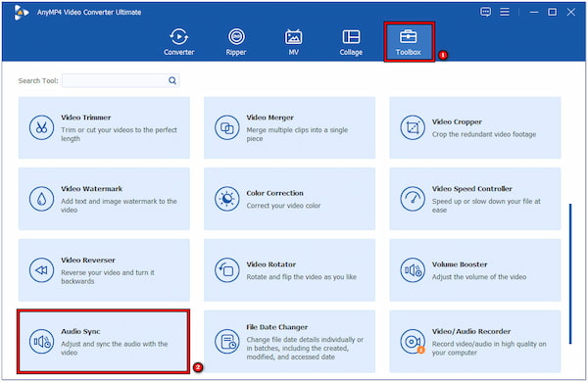Launch Video Watermark tool title
588x382 pixels.
coord(91,189)
